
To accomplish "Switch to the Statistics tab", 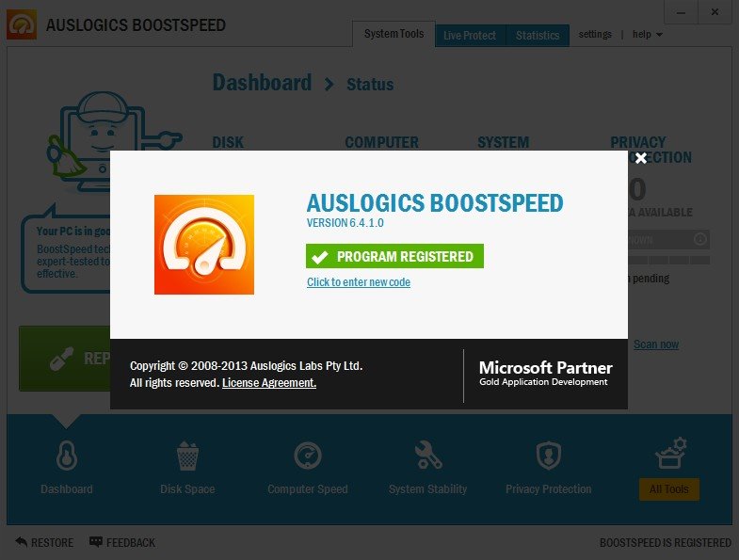I will [x=538, y=36].
